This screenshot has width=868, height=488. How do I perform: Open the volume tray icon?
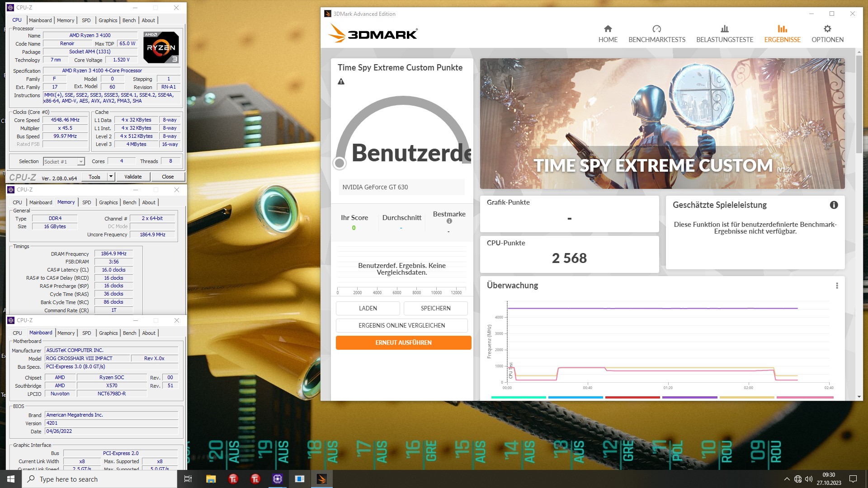point(809,479)
